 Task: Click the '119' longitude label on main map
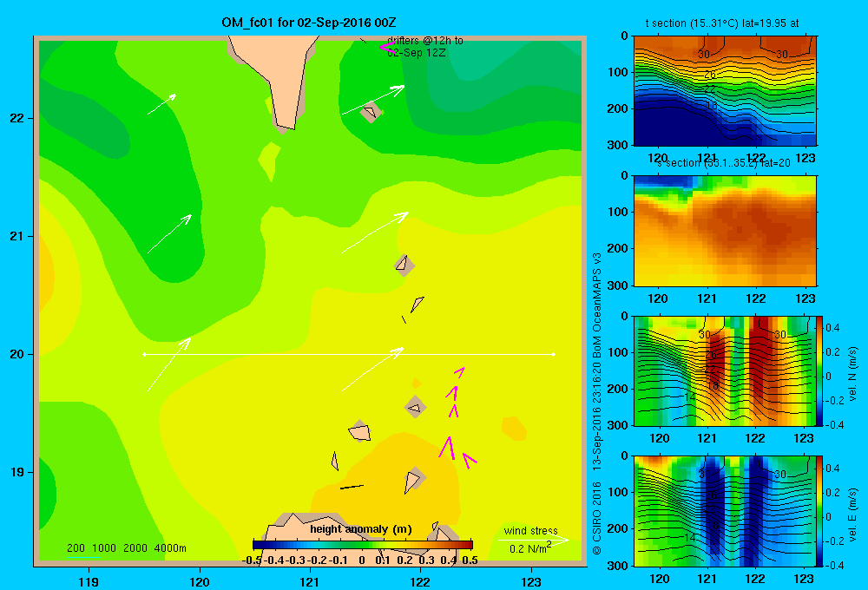point(89,582)
